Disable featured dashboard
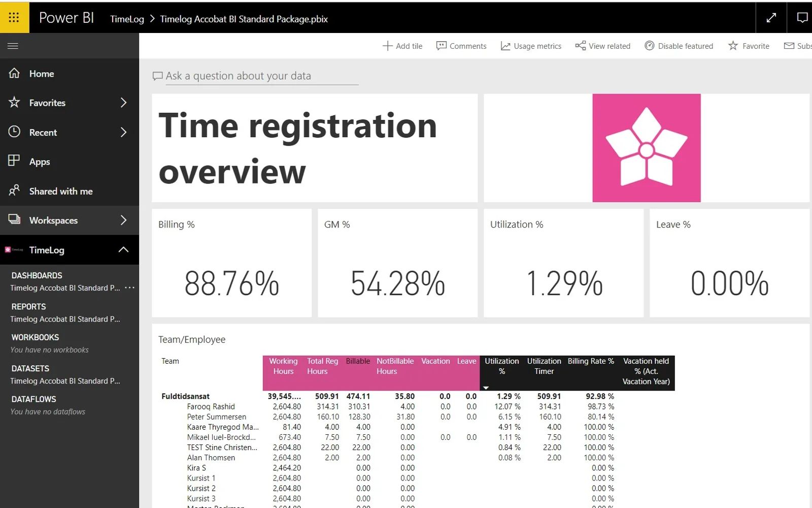Viewport: 812px width, 508px height. pyautogui.click(x=679, y=46)
